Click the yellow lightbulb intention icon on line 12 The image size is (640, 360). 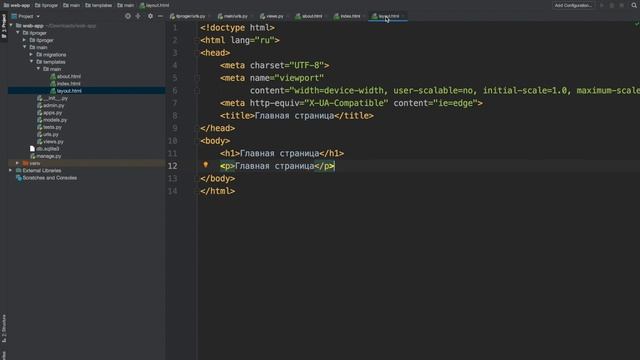click(x=206, y=165)
